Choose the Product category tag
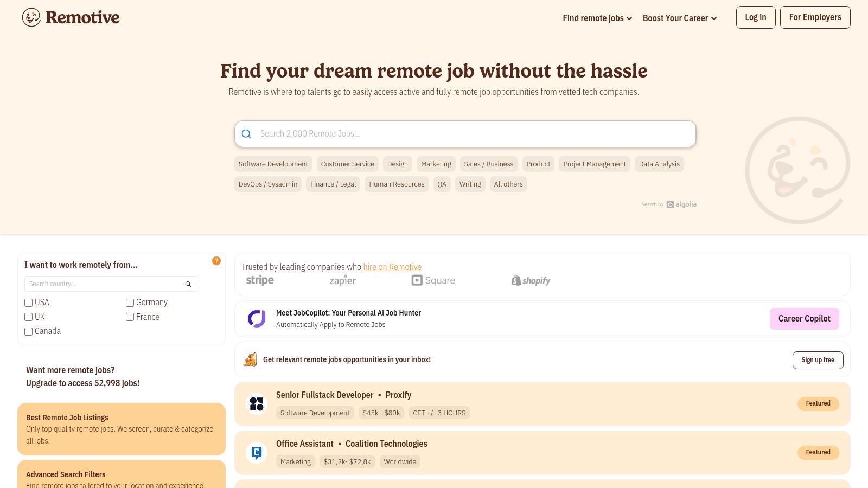This screenshot has width=868, height=488. pyautogui.click(x=538, y=164)
